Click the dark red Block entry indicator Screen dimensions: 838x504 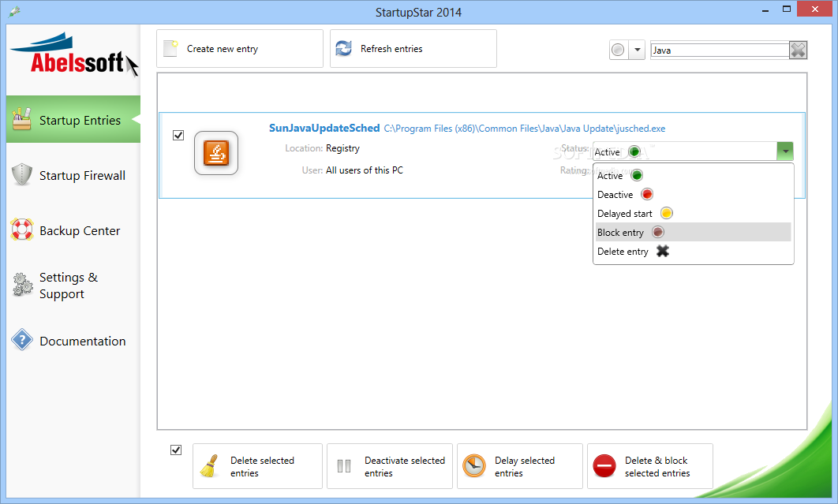[x=658, y=232]
